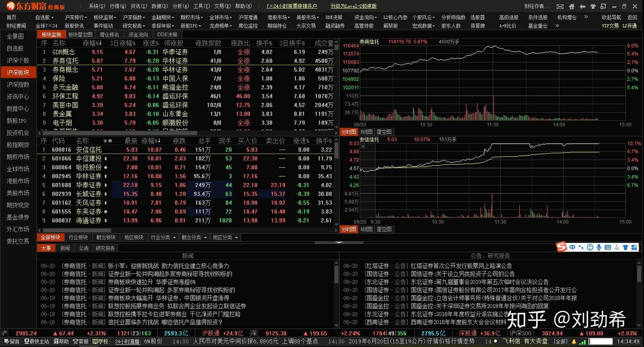Switch to 资金流向 tab
644x347 pixels.
coord(138,34)
